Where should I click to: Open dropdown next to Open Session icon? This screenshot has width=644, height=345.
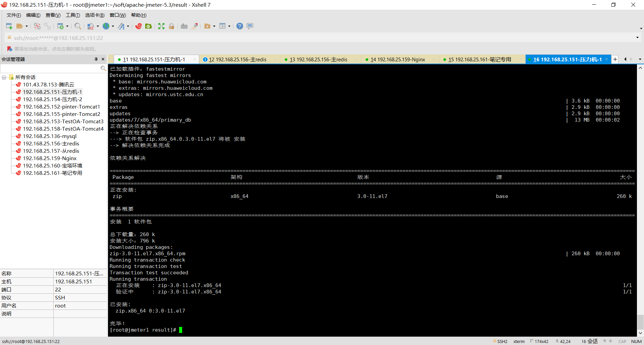click(26, 26)
